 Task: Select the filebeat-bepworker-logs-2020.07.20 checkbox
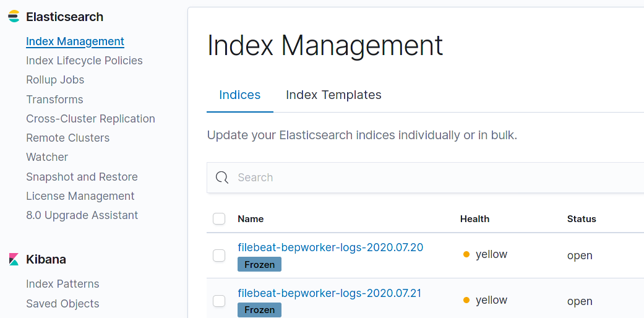click(x=219, y=255)
